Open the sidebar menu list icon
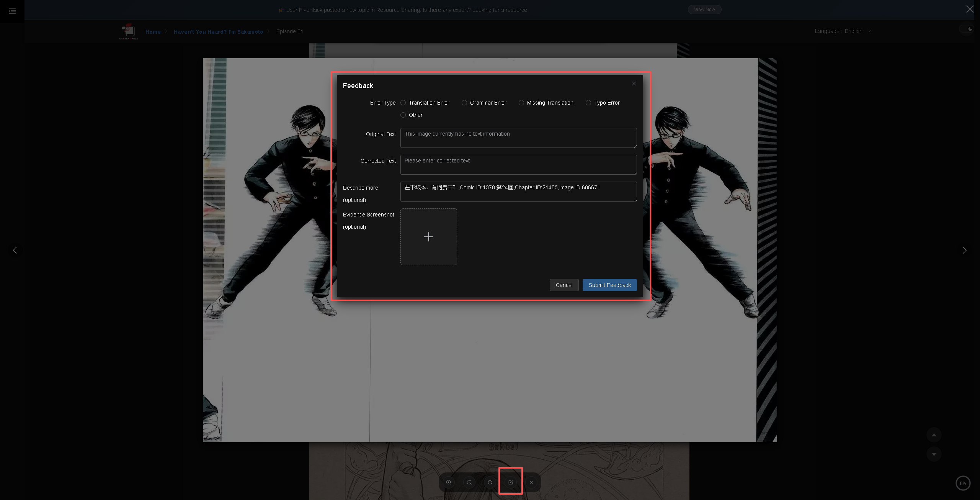This screenshot has width=980, height=500. click(x=12, y=11)
